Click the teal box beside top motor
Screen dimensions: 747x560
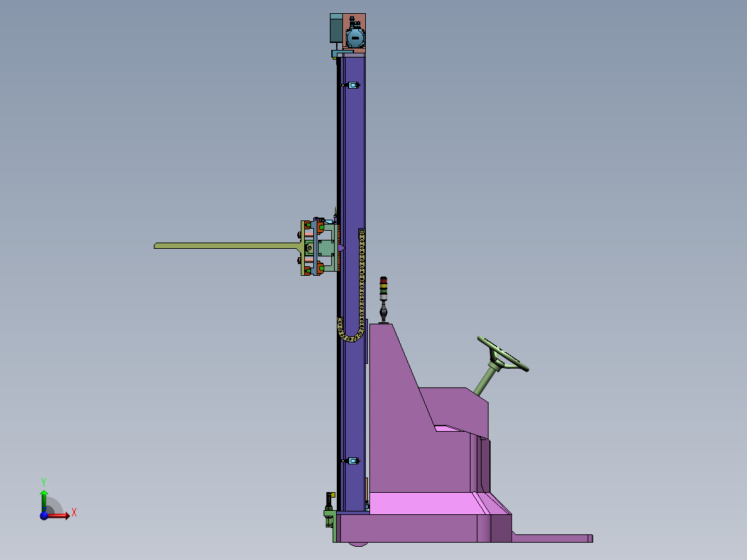point(336,28)
